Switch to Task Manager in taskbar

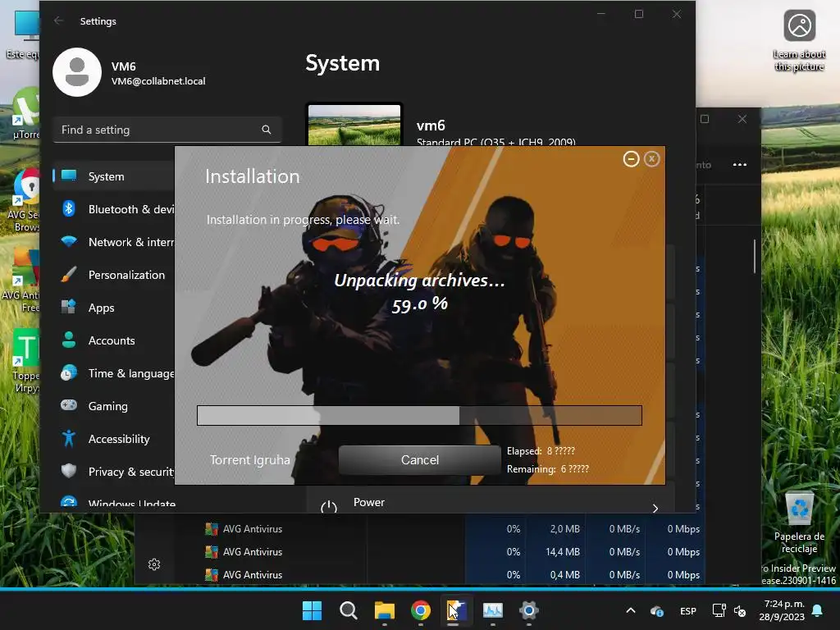click(492, 610)
